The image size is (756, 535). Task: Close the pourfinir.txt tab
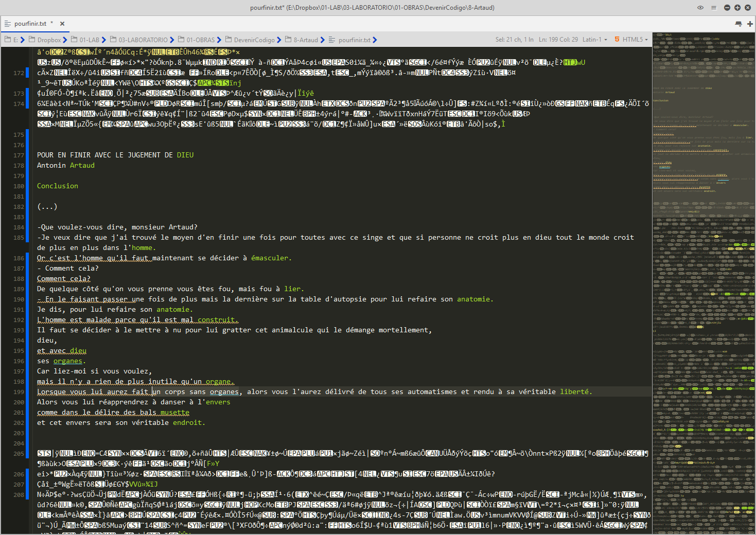pos(62,24)
